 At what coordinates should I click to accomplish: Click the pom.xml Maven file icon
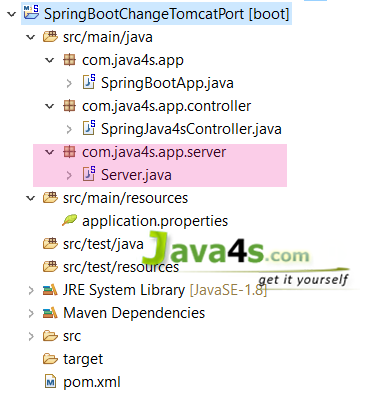[x=50, y=382]
